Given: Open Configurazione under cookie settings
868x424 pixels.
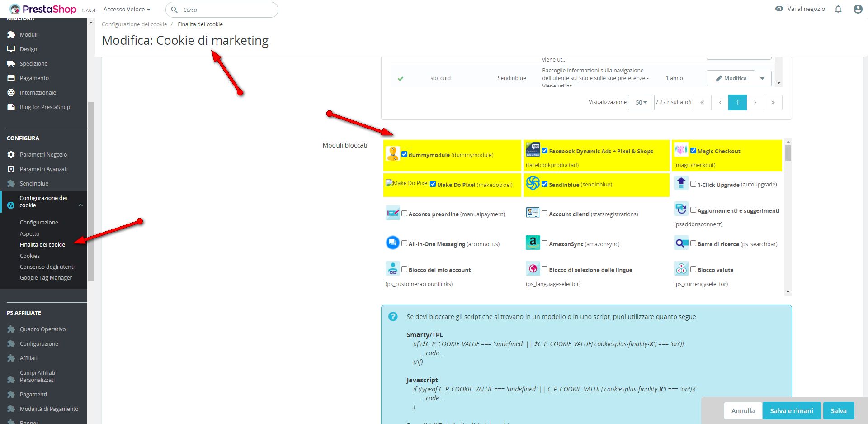Looking at the screenshot, I should click(39, 222).
